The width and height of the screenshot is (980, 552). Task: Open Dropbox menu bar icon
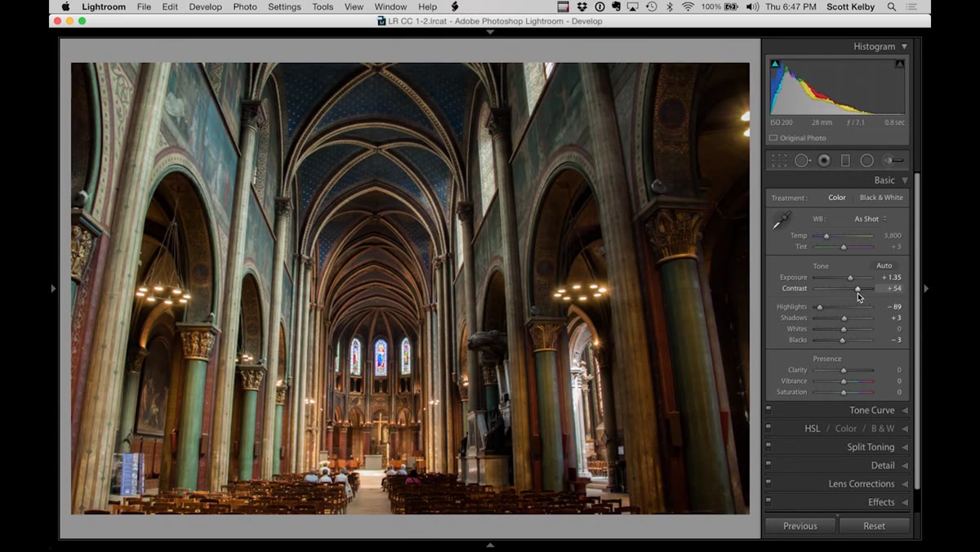[581, 7]
